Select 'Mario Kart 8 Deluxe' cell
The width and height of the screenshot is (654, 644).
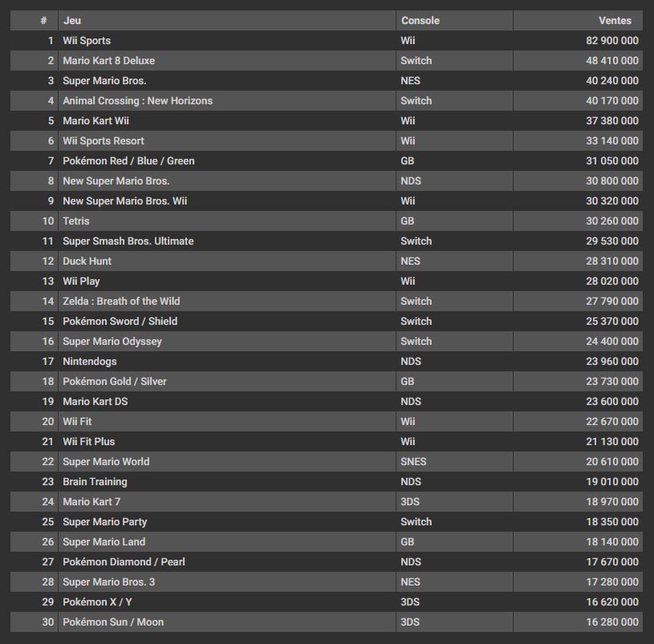(x=109, y=60)
